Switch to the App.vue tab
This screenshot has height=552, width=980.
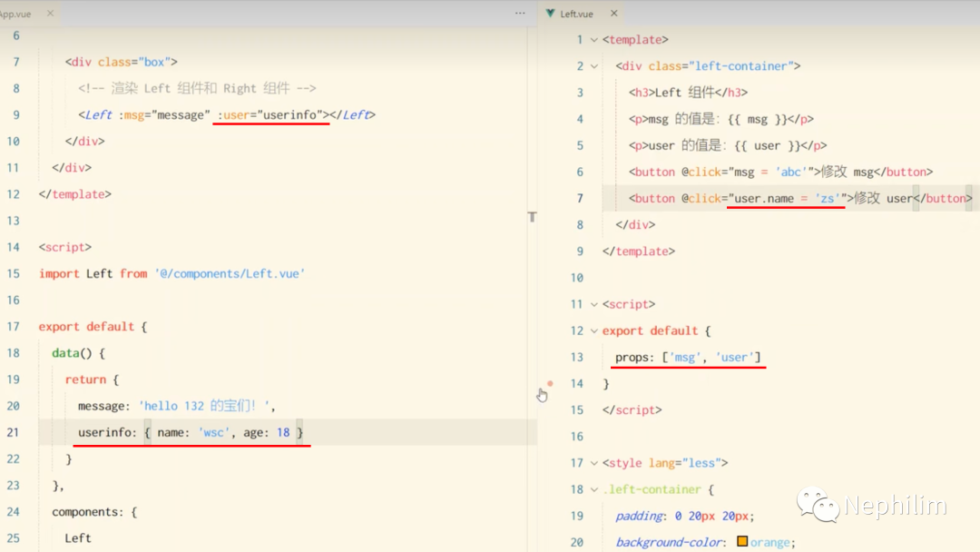pyautogui.click(x=16, y=14)
